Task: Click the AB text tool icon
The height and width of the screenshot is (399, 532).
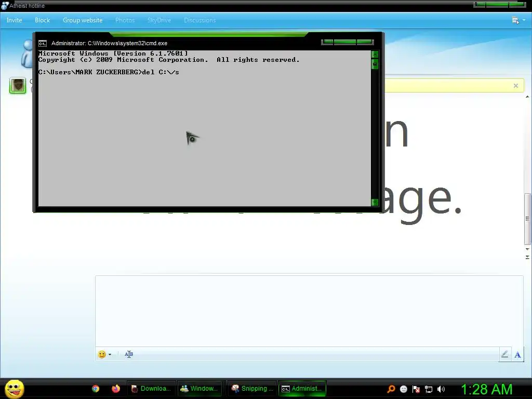Action: [x=129, y=354]
